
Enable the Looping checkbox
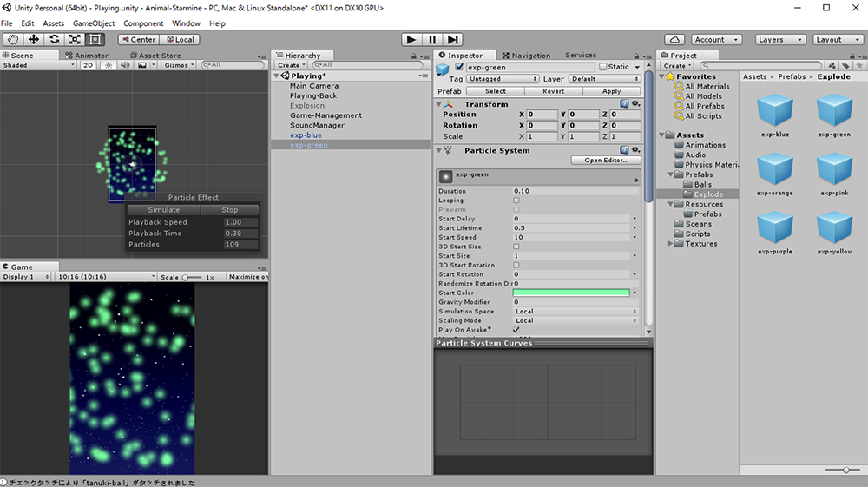pos(516,201)
